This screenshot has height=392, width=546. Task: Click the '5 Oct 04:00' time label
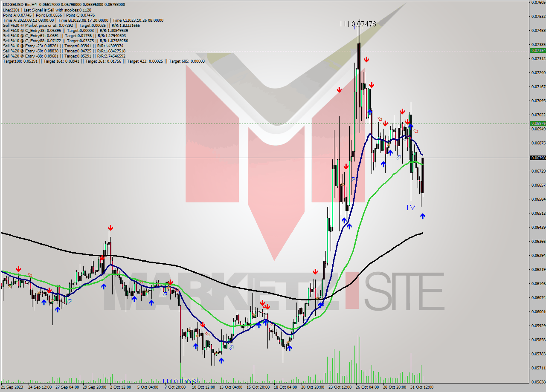point(148,387)
